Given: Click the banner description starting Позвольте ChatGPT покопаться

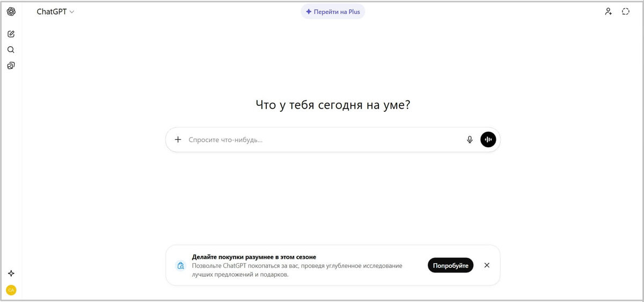Looking at the screenshot, I should pyautogui.click(x=297, y=270).
